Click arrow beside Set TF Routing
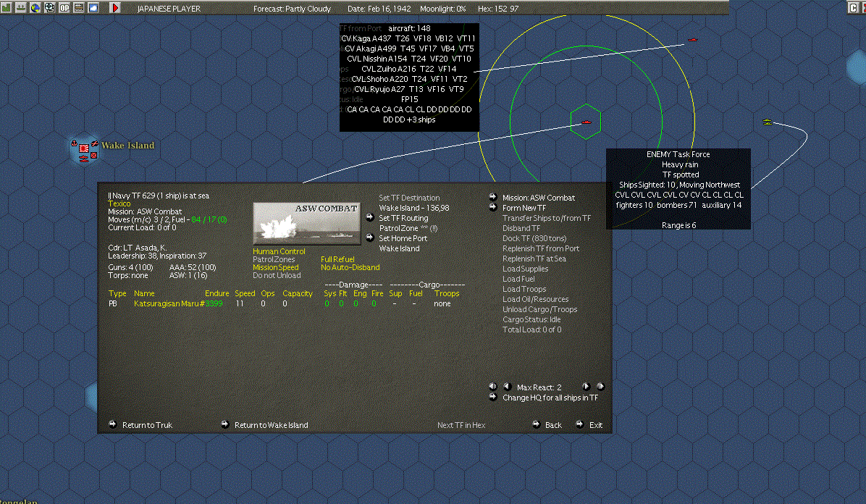The height and width of the screenshot is (504, 866). click(369, 217)
